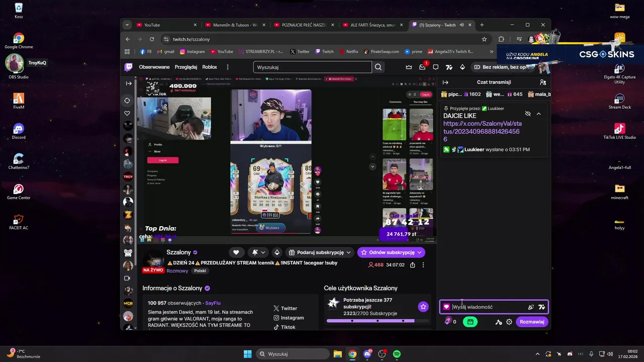
Task: Open the Chrome extensions puzzle icon
Action: click(x=501, y=39)
